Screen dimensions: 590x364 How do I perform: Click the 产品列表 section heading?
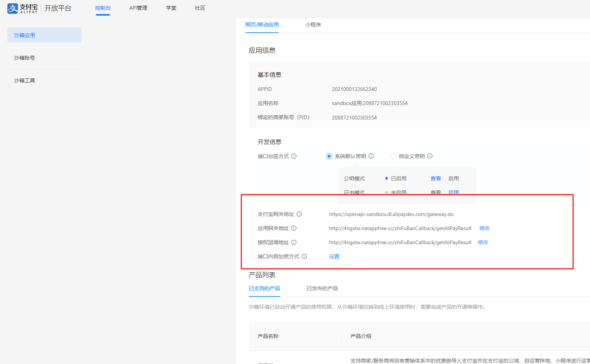click(262, 275)
